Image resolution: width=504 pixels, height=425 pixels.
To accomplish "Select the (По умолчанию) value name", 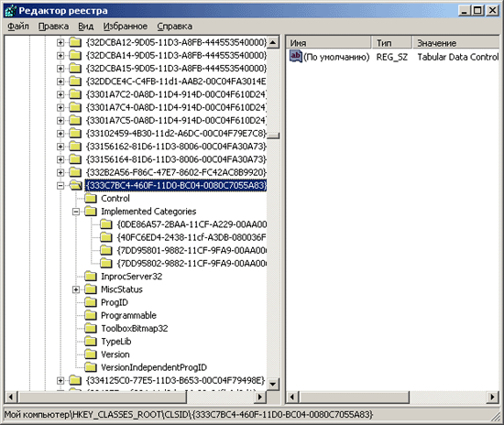I will coord(336,57).
